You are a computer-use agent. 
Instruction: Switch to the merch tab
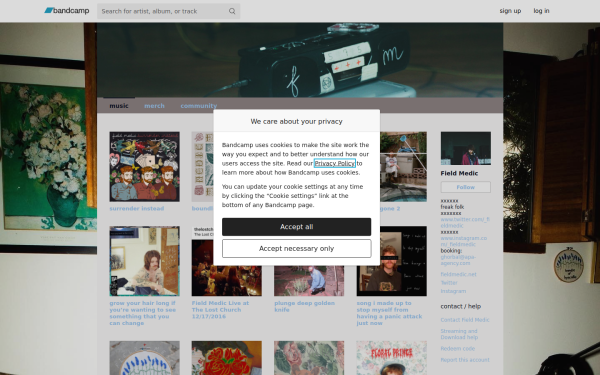click(x=154, y=106)
